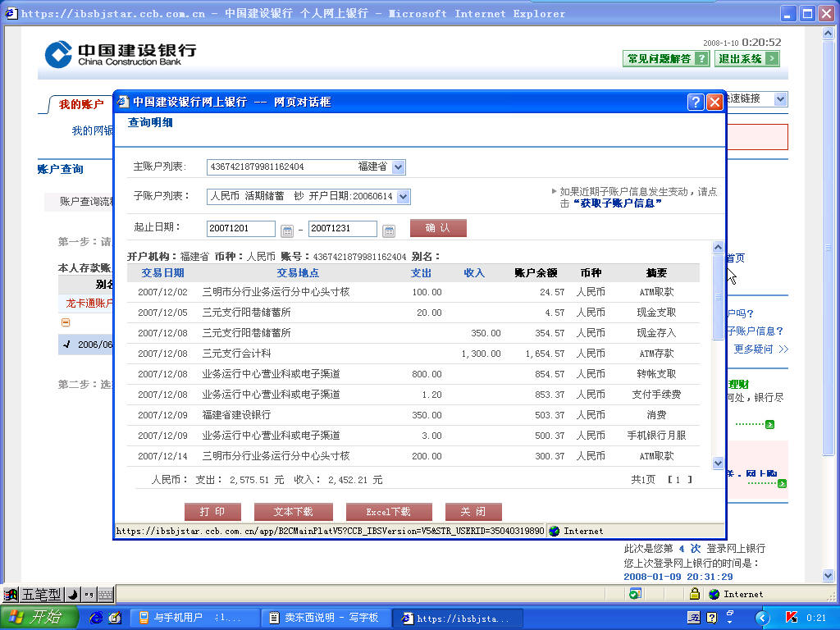Sort by 交易日期 column header
The width and height of the screenshot is (840, 630).
pyautogui.click(x=162, y=273)
